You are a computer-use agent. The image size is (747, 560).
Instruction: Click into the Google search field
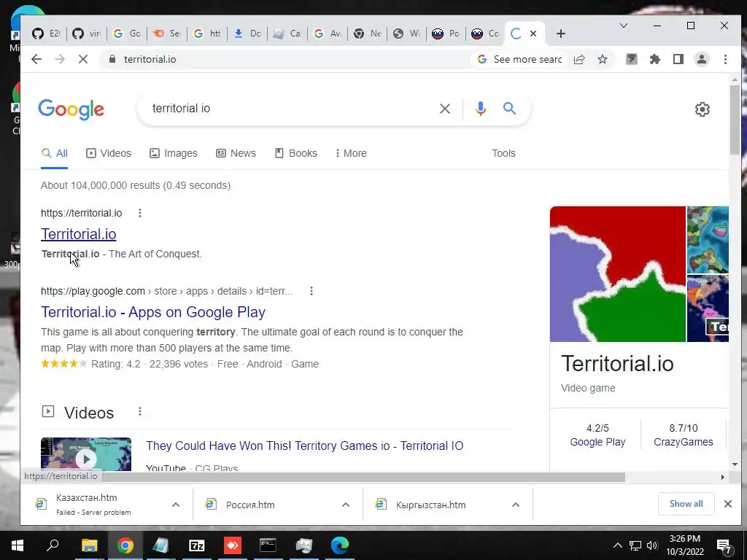click(x=290, y=109)
